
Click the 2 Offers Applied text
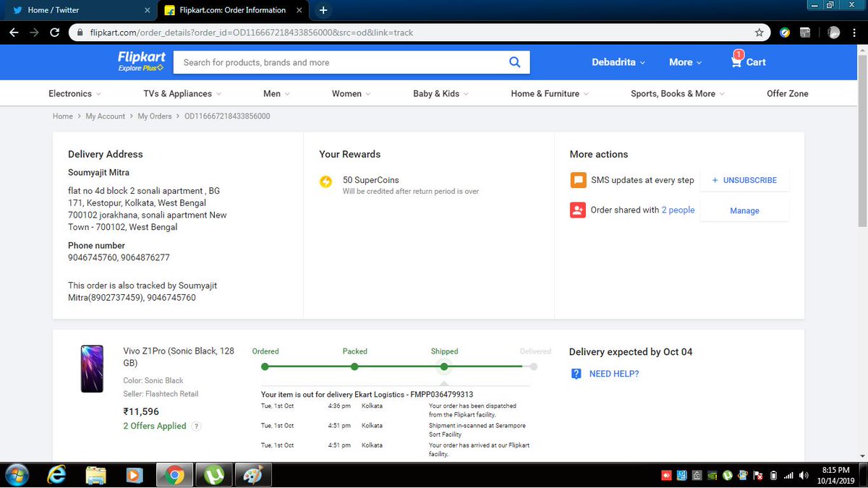coord(155,427)
